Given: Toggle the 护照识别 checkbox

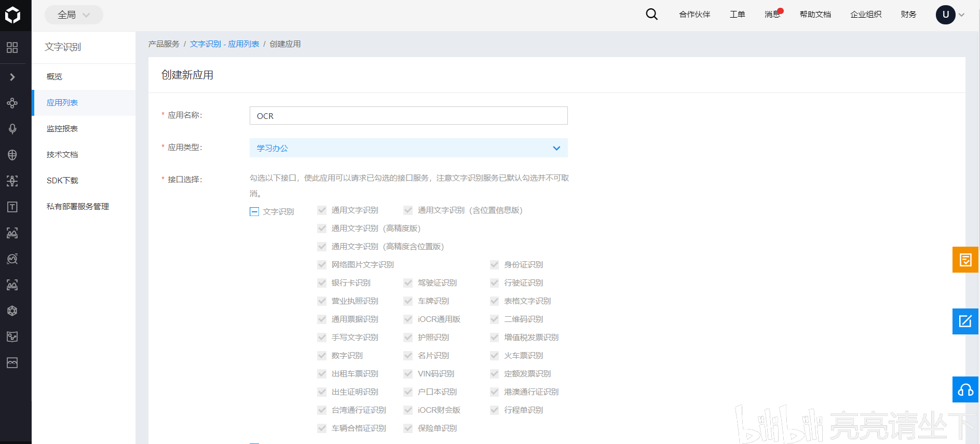Looking at the screenshot, I should pos(408,338).
